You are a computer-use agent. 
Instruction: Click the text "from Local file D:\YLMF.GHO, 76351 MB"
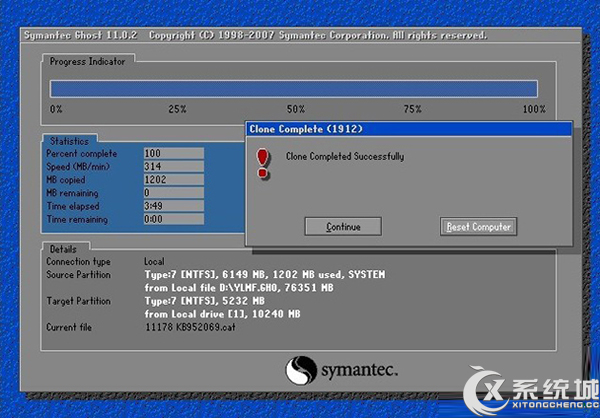[x=239, y=288]
